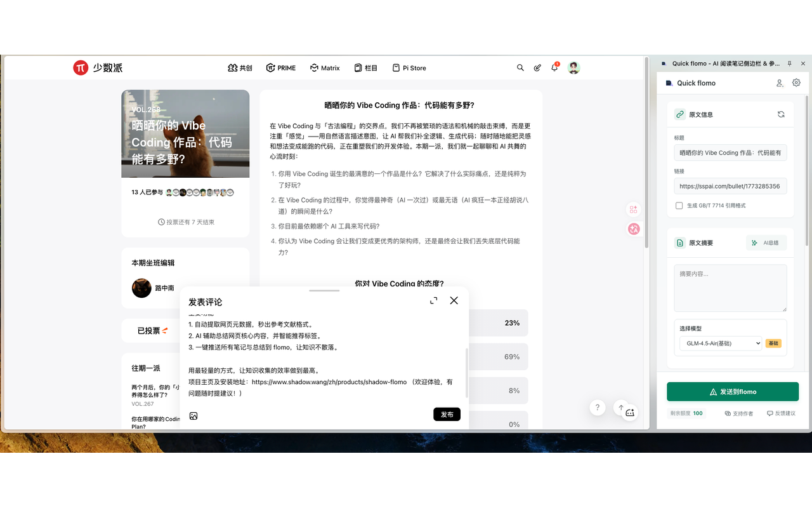Image resolution: width=812 pixels, height=508 pixels.
Task: Click the 你在用哪家的 Coding Plan past issue
Action: pos(155,423)
